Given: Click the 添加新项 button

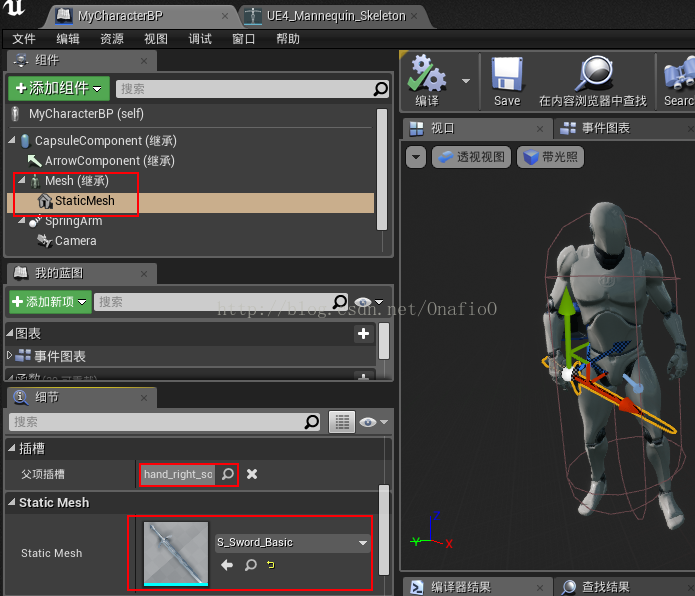Looking at the screenshot, I should click(x=50, y=302).
